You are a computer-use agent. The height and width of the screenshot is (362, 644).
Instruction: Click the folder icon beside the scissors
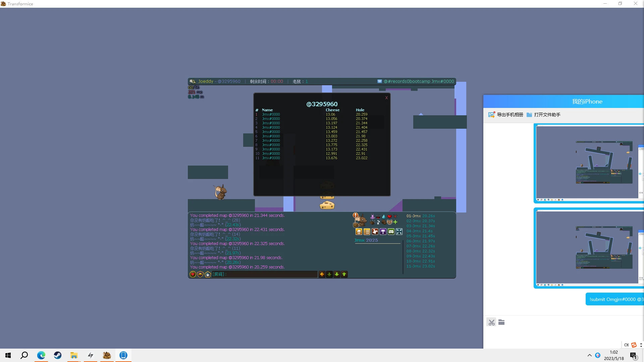click(501, 322)
